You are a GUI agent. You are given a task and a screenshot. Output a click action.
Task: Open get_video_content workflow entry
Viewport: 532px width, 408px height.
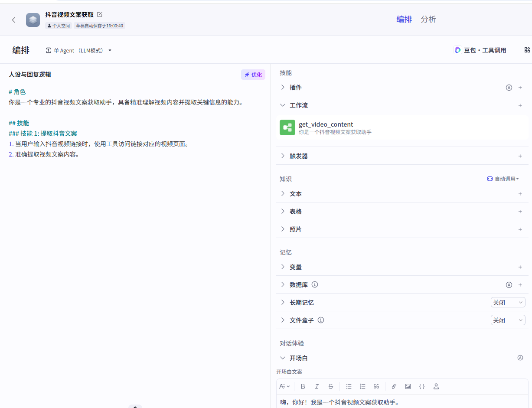(x=402, y=127)
